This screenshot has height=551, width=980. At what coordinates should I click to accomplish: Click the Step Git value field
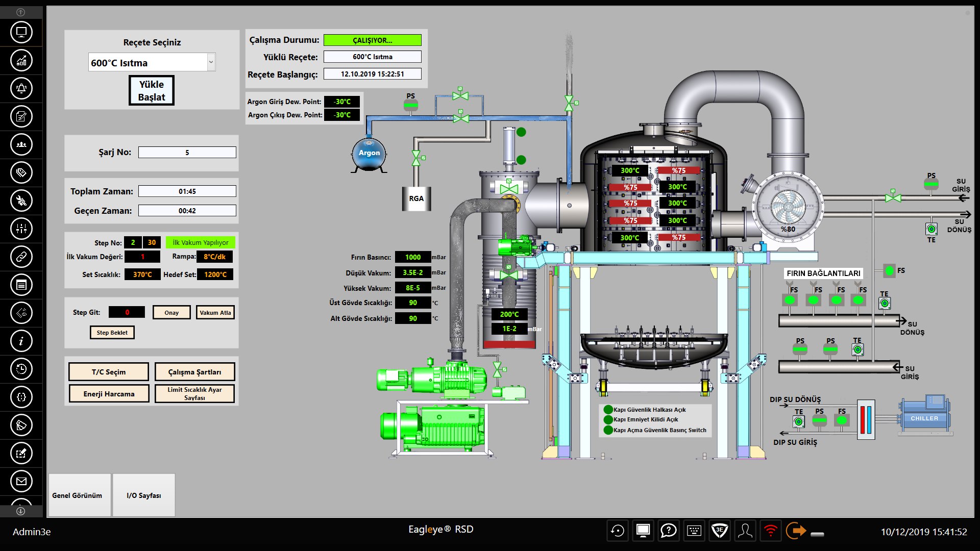127,312
